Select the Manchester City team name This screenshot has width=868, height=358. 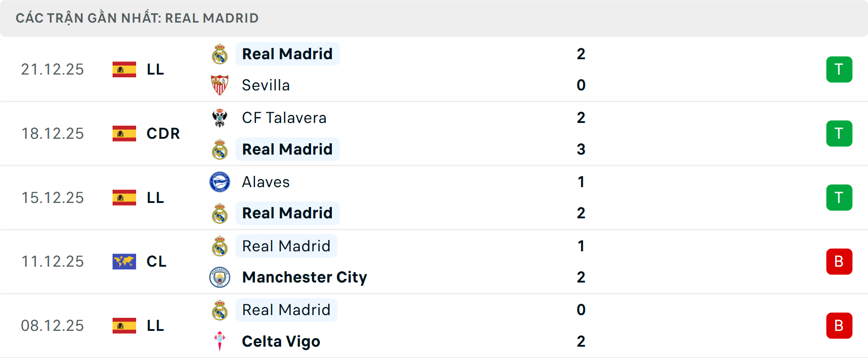[x=304, y=277]
